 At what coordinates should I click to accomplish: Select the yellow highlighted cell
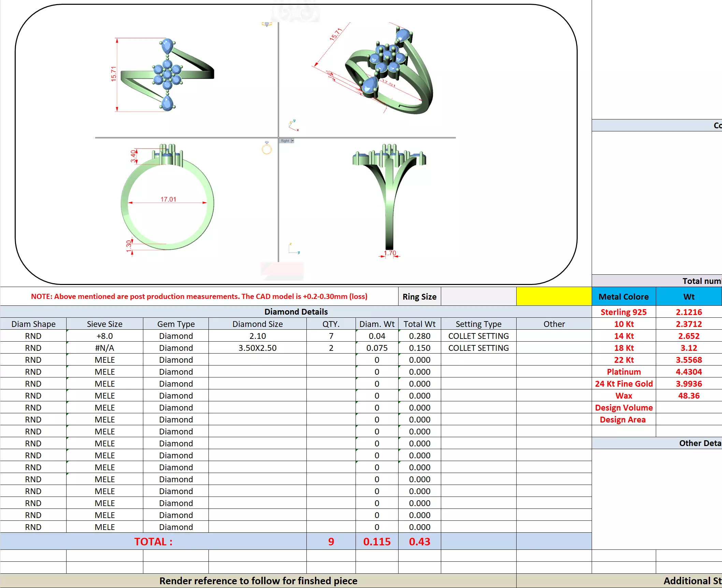point(553,297)
